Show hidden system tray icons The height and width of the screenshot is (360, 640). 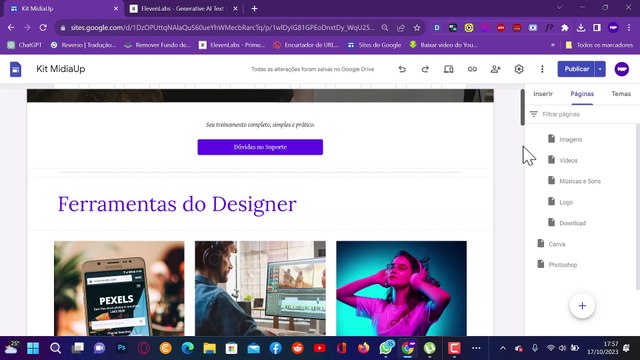[503, 348]
